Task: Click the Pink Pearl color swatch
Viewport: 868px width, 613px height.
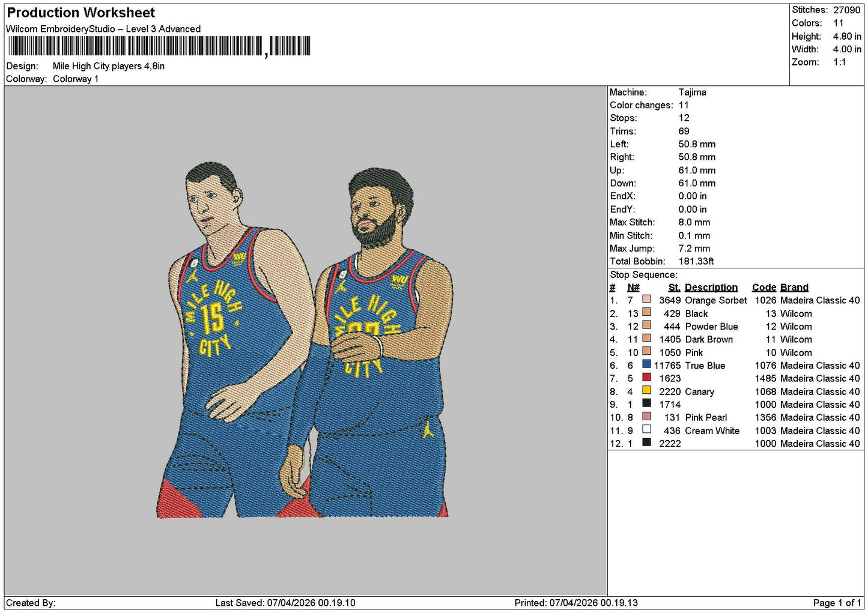Action: coord(646,416)
